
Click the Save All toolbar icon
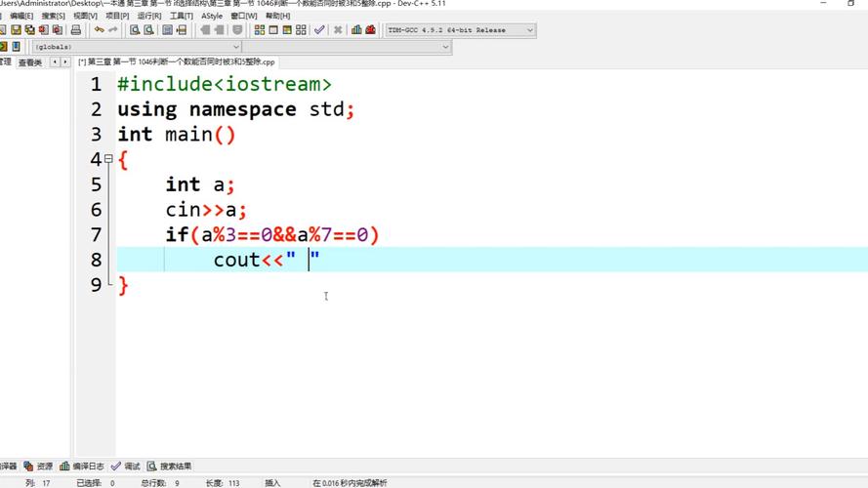[x=29, y=30]
